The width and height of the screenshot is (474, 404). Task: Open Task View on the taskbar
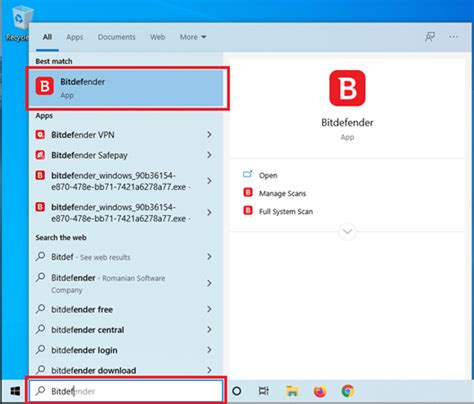pos(264,391)
